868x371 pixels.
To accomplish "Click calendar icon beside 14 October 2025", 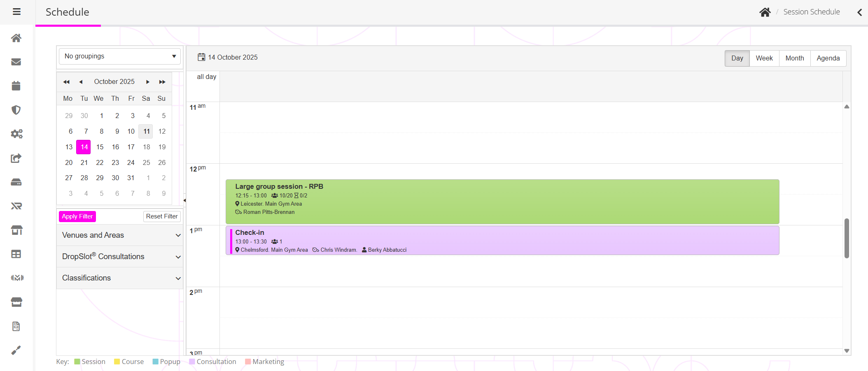I will (201, 57).
